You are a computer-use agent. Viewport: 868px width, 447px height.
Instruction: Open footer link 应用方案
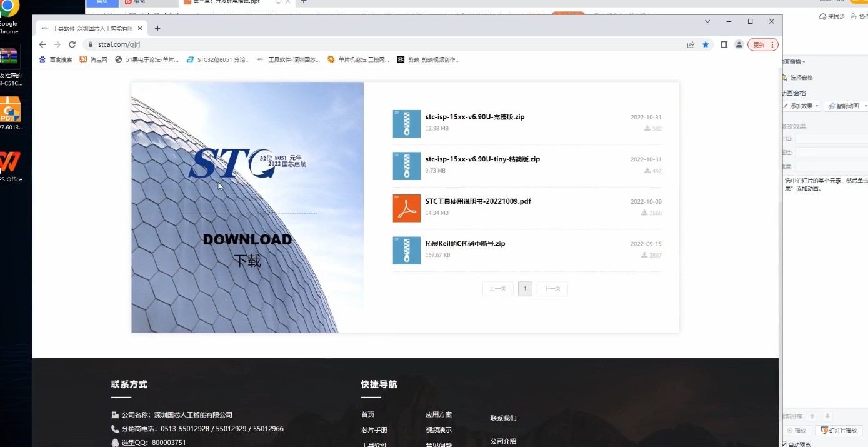tap(439, 414)
